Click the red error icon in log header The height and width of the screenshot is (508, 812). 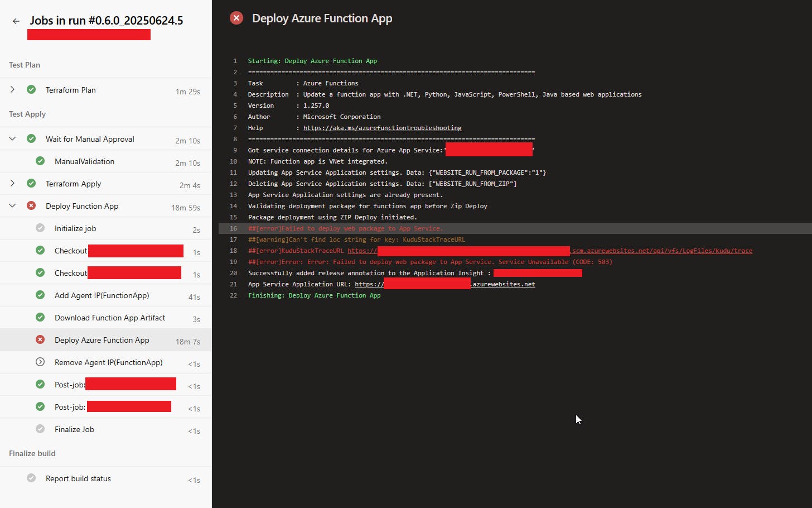(236, 18)
